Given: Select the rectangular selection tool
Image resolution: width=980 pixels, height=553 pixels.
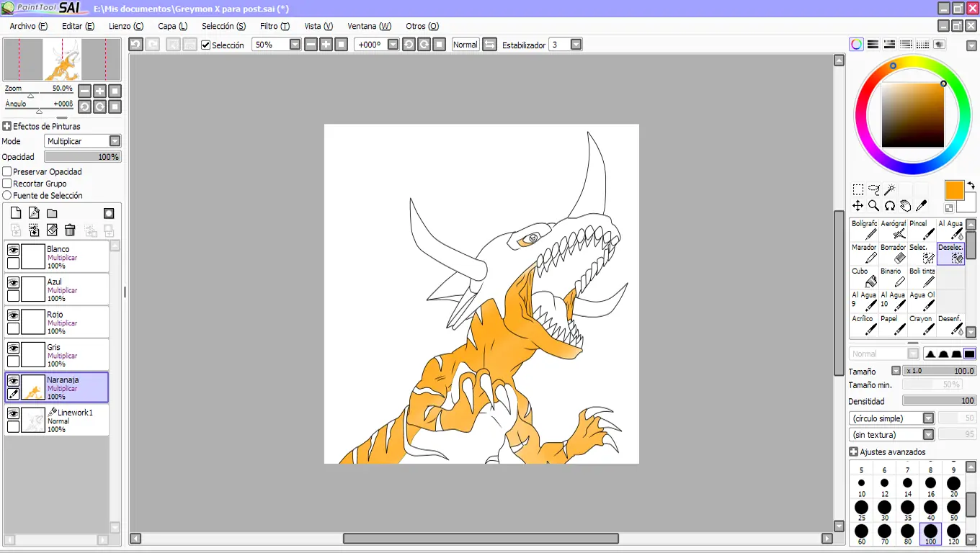Looking at the screenshot, I should coord(857,190).
